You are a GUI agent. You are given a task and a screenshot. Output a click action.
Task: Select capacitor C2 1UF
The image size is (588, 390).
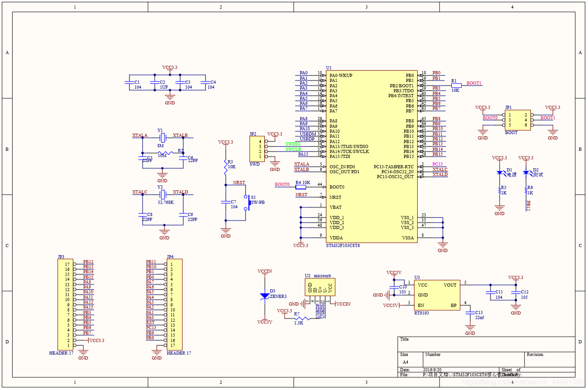pyautogui.click(x=154, y=82)
